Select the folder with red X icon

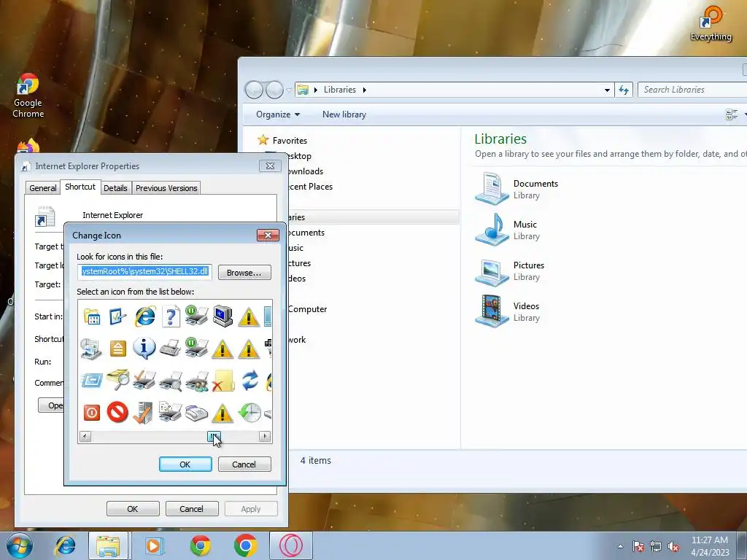[223, 381]
